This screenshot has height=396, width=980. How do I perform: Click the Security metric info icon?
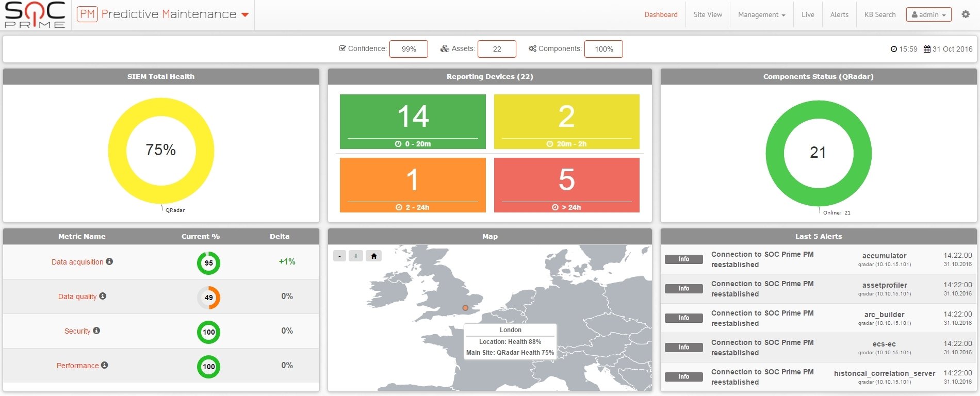tap(96, 331)
